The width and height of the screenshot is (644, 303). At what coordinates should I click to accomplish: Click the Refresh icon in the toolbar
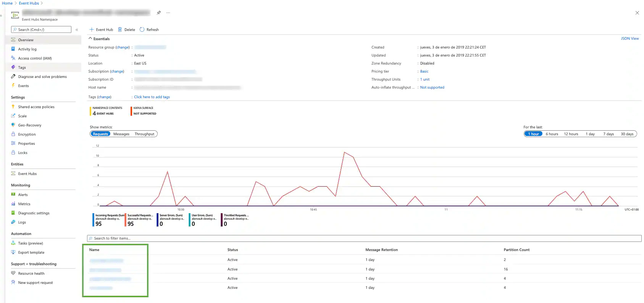click(x=142, y=29)
